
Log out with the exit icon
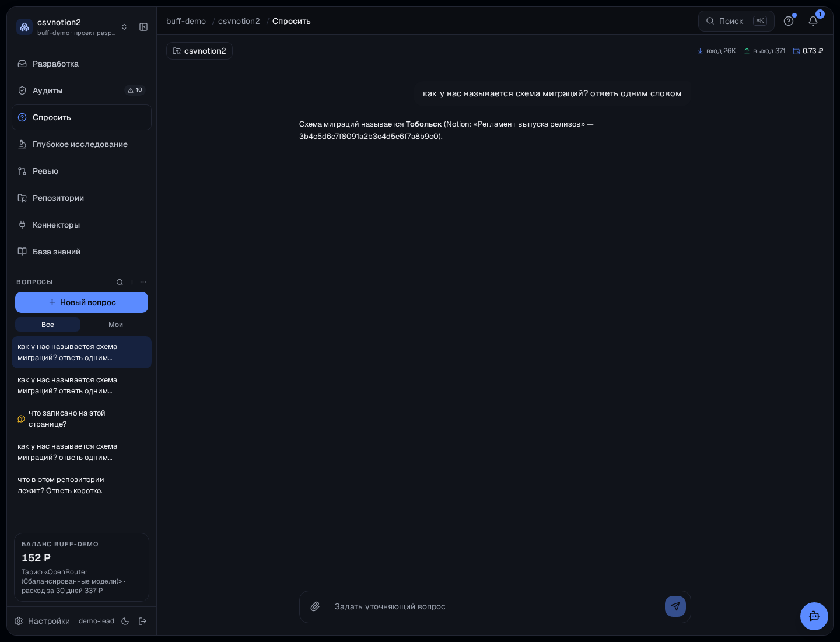[142, 621]
